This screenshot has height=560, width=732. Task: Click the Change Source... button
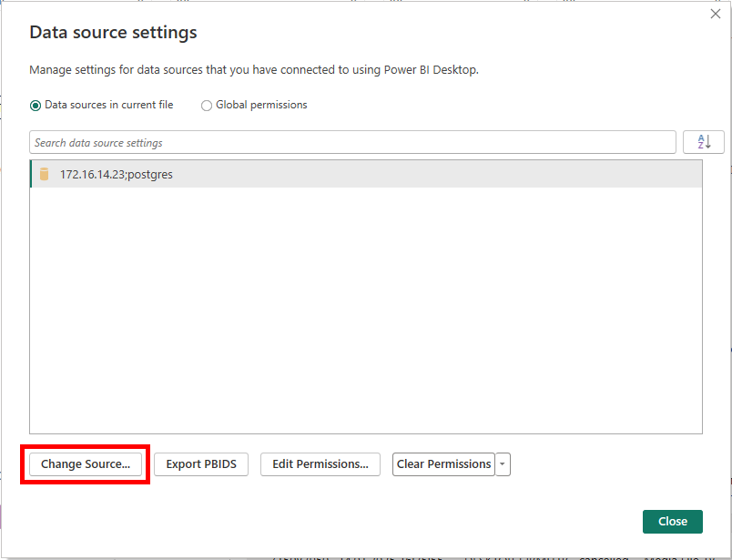[x=86, y=464]
